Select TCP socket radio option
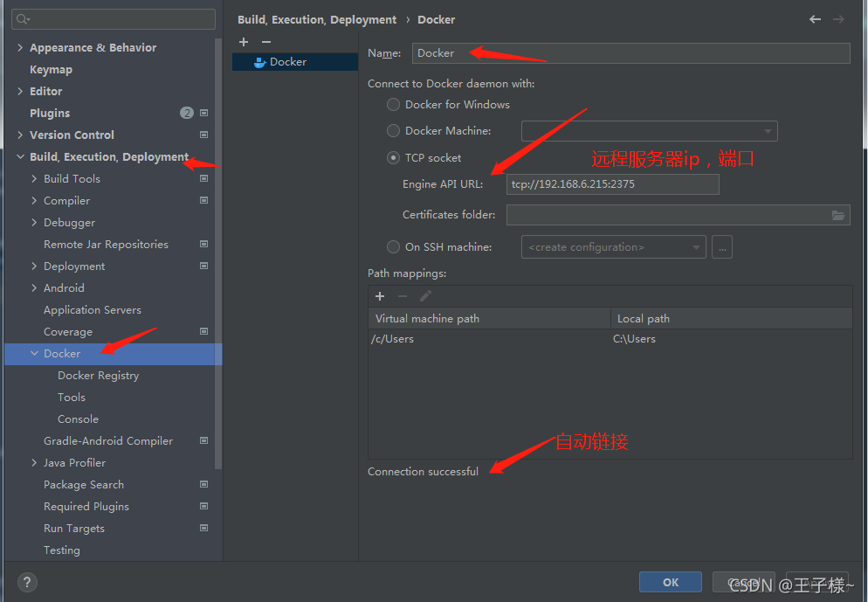The image size is (868, 602). point(393,158)
